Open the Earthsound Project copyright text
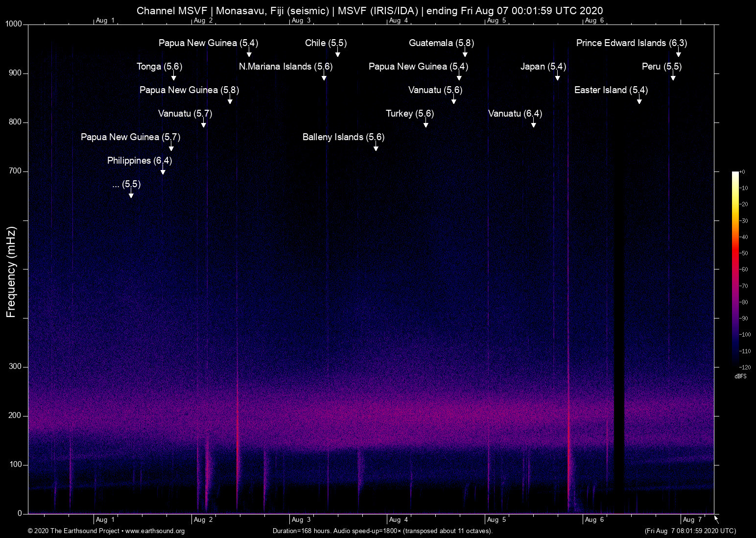 tap(106, 531)
